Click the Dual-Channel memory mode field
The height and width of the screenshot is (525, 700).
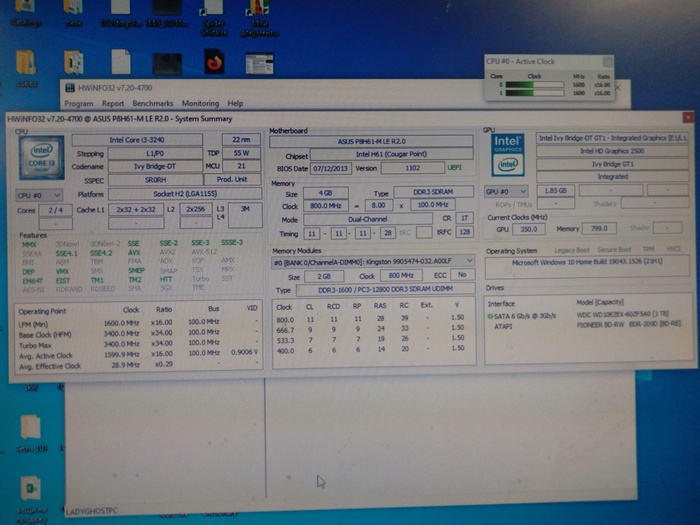(368, 219)
